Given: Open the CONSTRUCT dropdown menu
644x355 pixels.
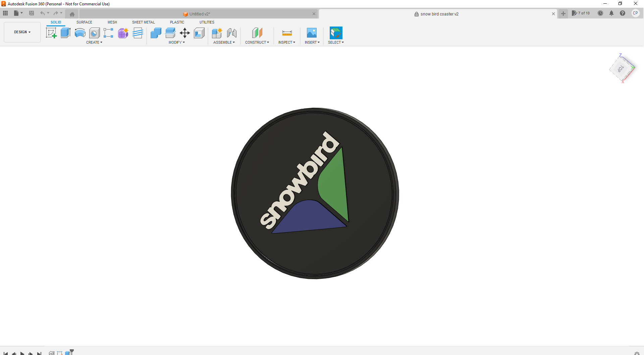Looking at the screenshot, I should tap(257, 43).
